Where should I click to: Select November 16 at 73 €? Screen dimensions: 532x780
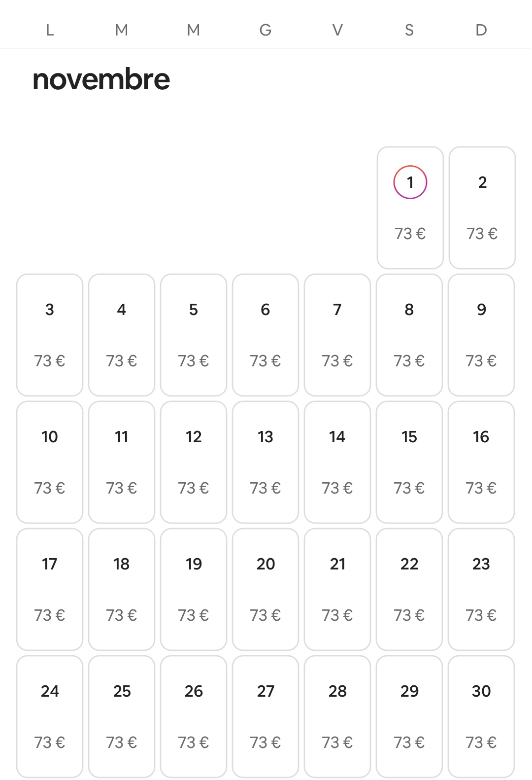[x=481, y=462]
